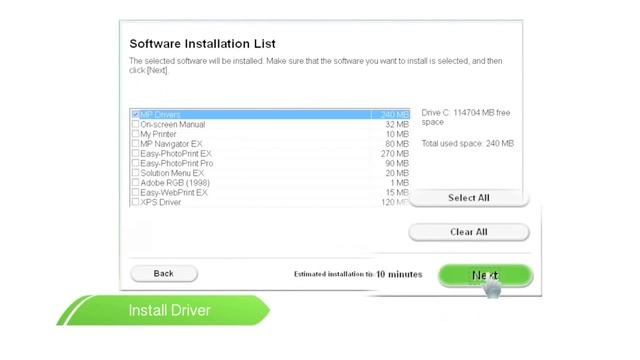Click the On-screen Manual label
The image size is (640, 360).
(173, 124)
